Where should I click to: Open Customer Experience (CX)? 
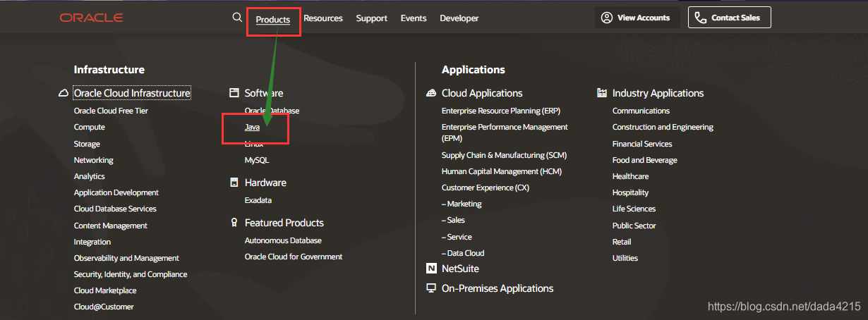pos(486,187)
